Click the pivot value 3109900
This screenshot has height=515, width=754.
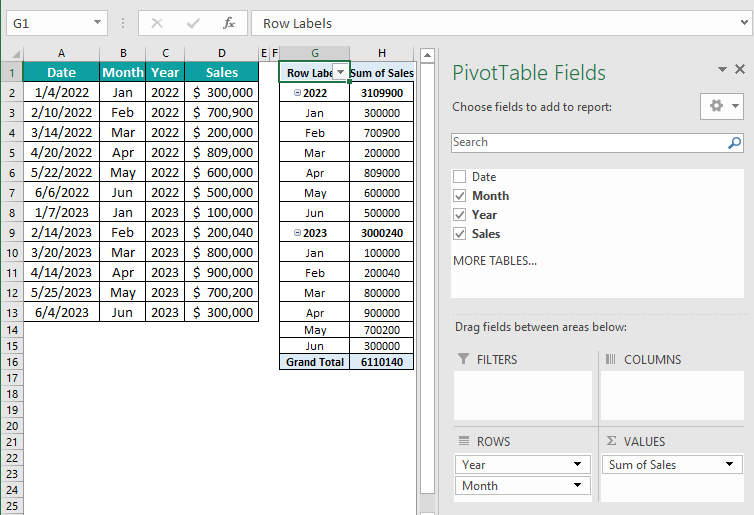pyautogui.click(x=382, y=92)
